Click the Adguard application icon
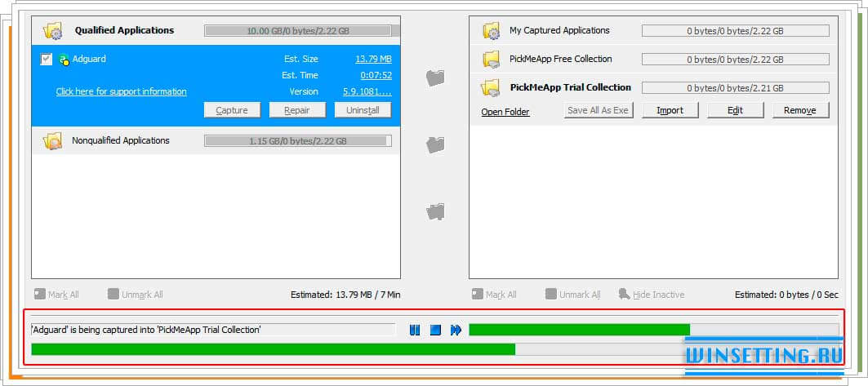This screenshot has height=386, width=868. click(64, 60)
